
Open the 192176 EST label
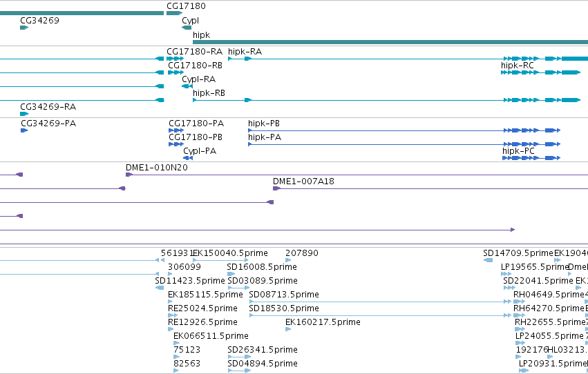[532, 350]
